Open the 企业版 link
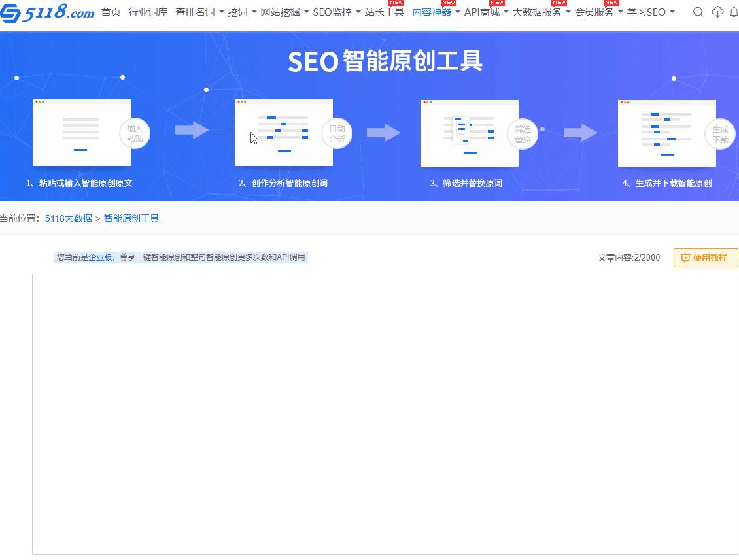Image resolution: width=739 pixels, height=560 pixels. click(100, 257)
